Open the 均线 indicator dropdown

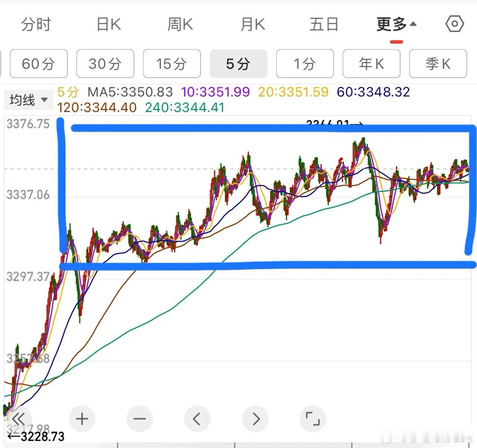click(x=29, y=100)
